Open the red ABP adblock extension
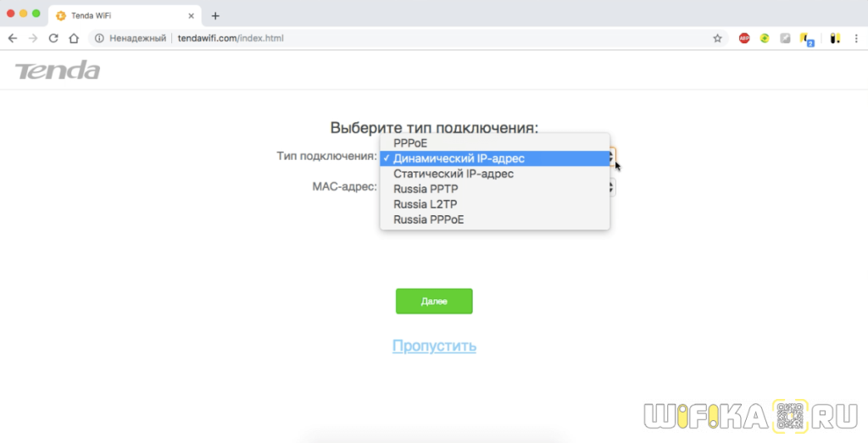Viewport: 868px width, 443px height. [744, 38]
